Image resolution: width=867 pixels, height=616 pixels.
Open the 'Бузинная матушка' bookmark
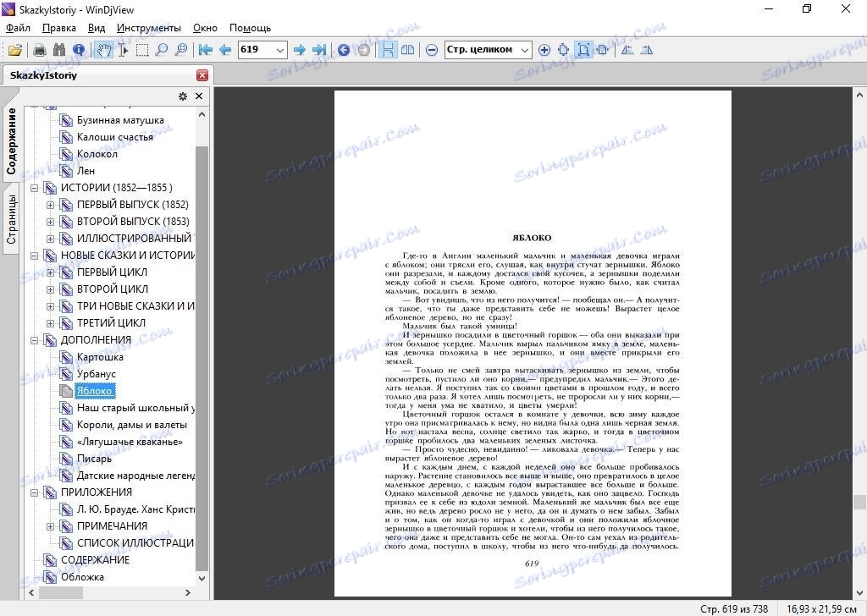click(120, 120)
